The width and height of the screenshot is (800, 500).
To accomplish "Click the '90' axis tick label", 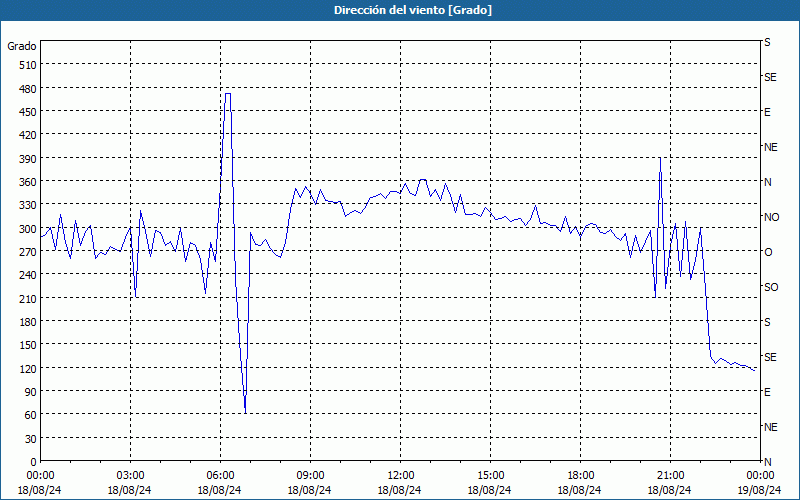I will point(31,392).
